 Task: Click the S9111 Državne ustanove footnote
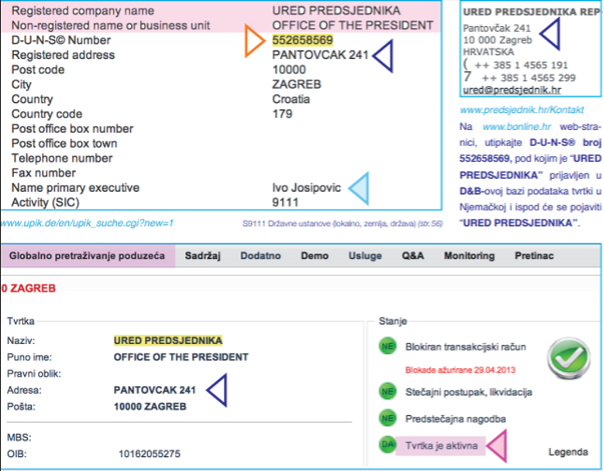coord(342,223)
